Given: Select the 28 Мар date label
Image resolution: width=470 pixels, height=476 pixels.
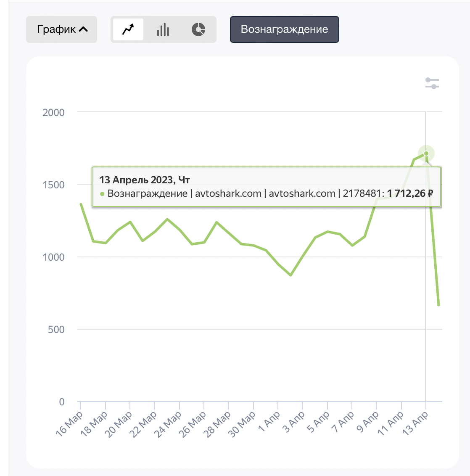Looking at the screenshot, I should (x=219, y=424).
